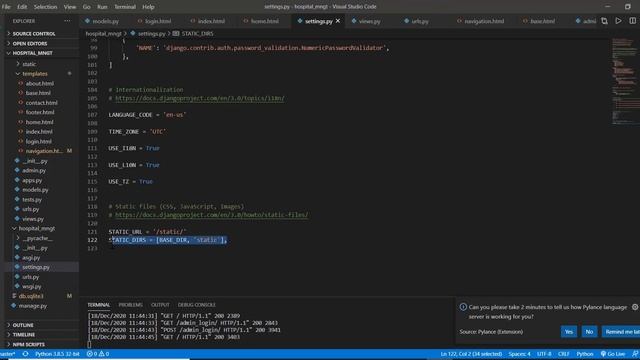Open the Django i18n docs link
The width and height of the screenshot is (640, 360).
(x=200, y=98)
